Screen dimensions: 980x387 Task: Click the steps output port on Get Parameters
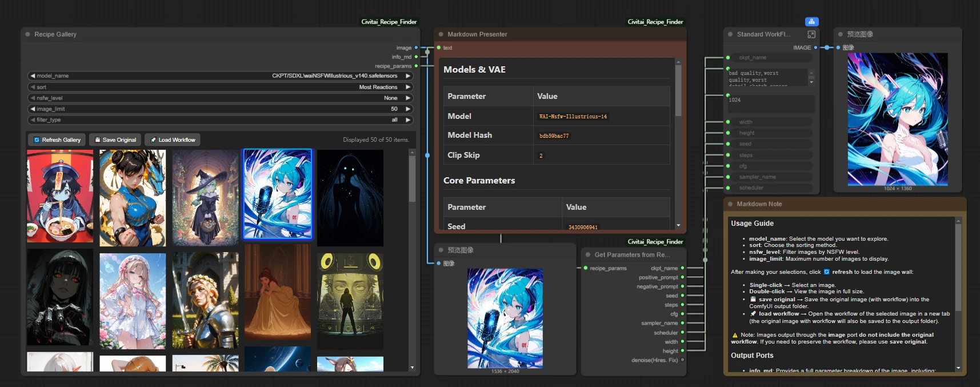tap(682, 305)
